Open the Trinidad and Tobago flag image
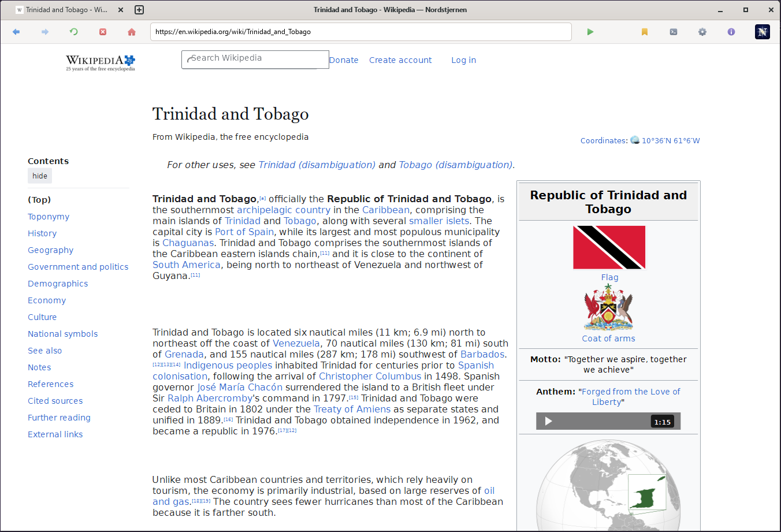 pyautogui.click(x=609, y=247)
